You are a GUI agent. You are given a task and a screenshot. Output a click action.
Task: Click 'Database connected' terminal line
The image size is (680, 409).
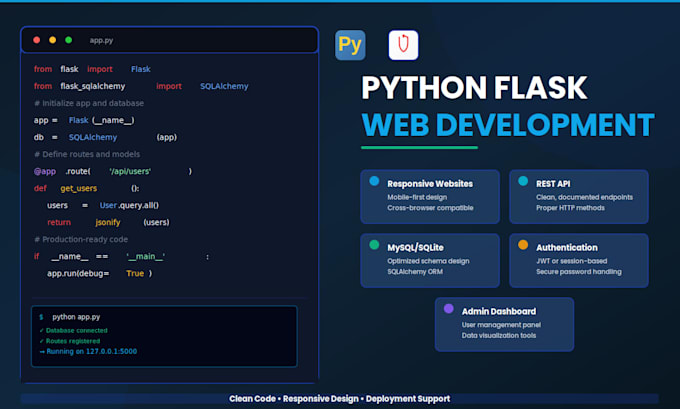(74, 330)
